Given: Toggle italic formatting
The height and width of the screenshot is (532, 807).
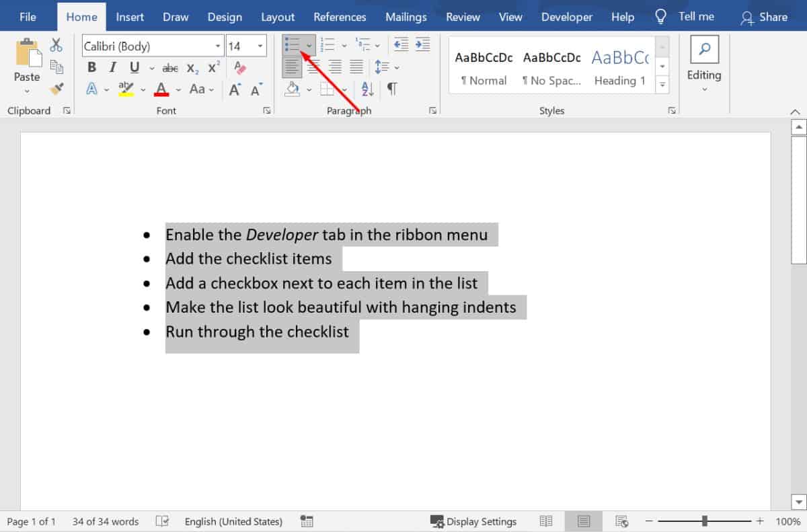Looking at the screenshot, I should [x=112, y=67].
